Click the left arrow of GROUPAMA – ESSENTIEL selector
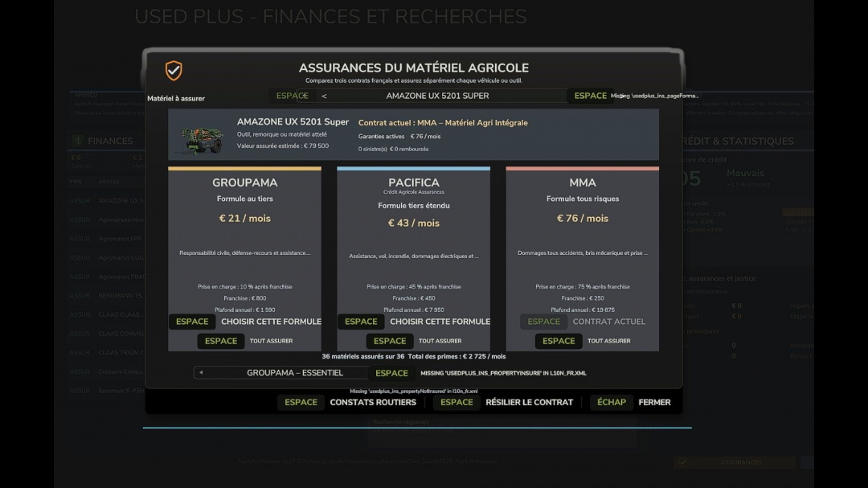The height and width of the screenshot is (488, 868). [201, 373]
